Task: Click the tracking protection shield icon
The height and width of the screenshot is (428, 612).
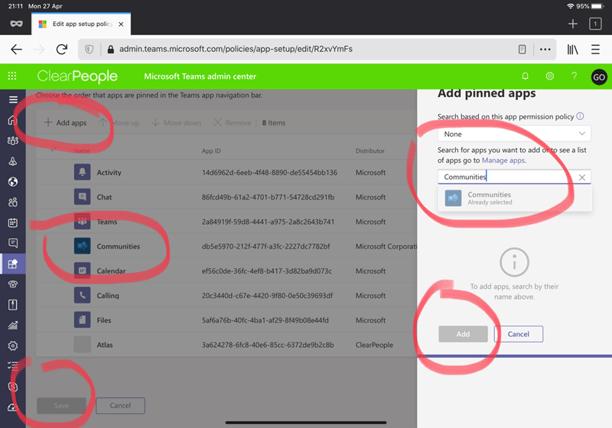Action: (89, 49)
